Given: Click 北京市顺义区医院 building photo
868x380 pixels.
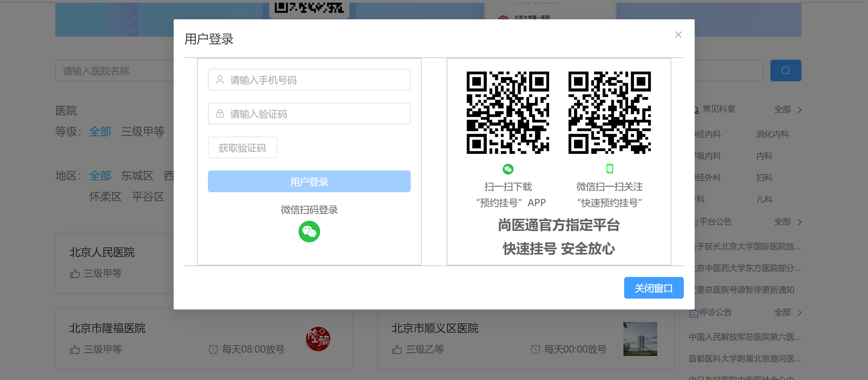Looking at the screenshot, I should (x=640, y=339).
